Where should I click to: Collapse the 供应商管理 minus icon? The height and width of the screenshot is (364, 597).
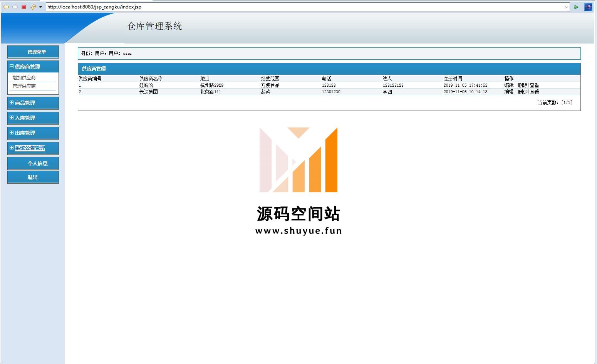(x=12, y=66)
